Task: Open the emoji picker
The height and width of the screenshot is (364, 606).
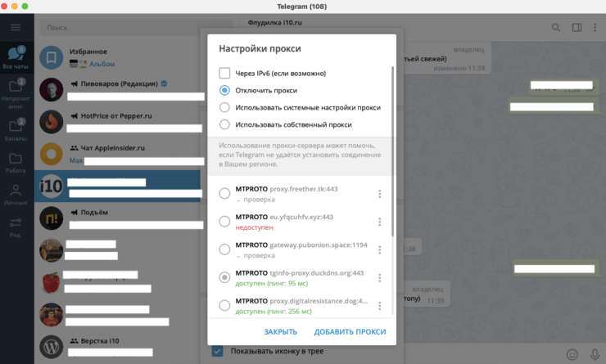Action: (x=572, y=354)
